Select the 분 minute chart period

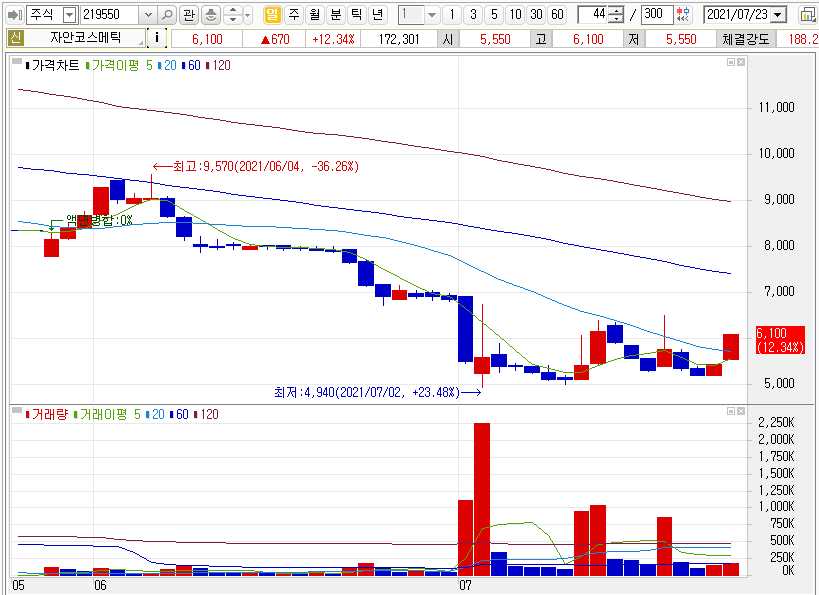[335, 15]
